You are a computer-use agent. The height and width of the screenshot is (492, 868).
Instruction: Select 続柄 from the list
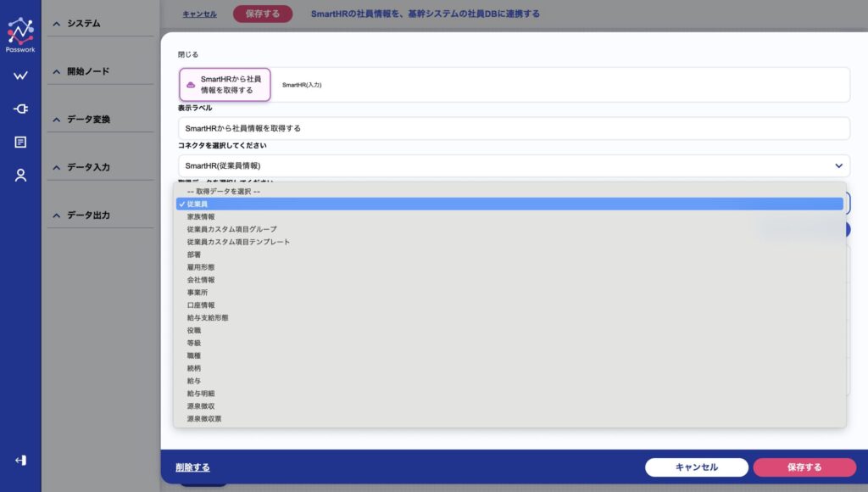(509, 368)
